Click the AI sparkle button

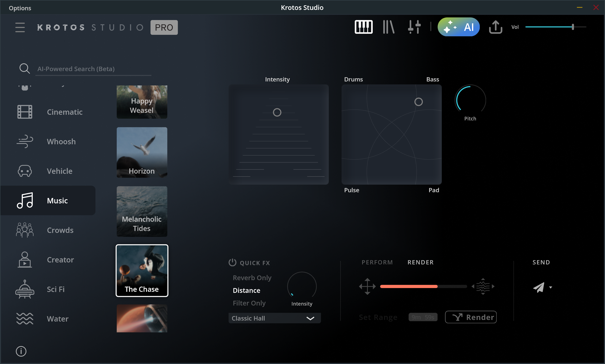point(458,27)
